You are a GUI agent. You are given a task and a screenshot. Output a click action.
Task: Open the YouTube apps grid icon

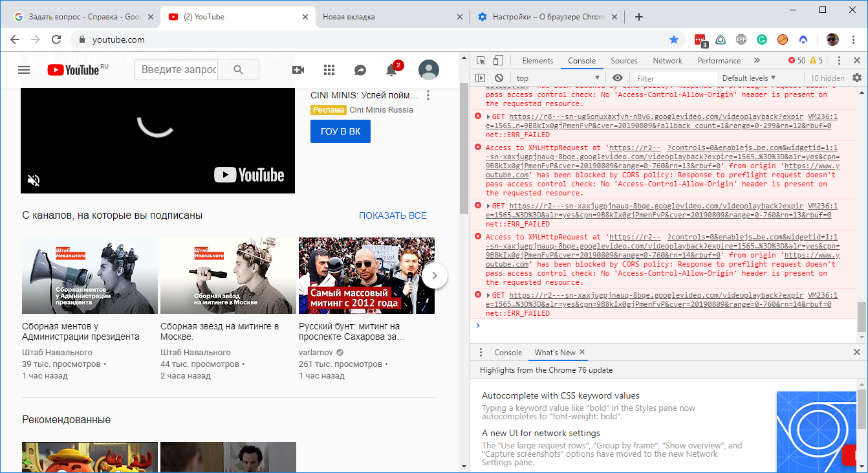pos(329,70)
